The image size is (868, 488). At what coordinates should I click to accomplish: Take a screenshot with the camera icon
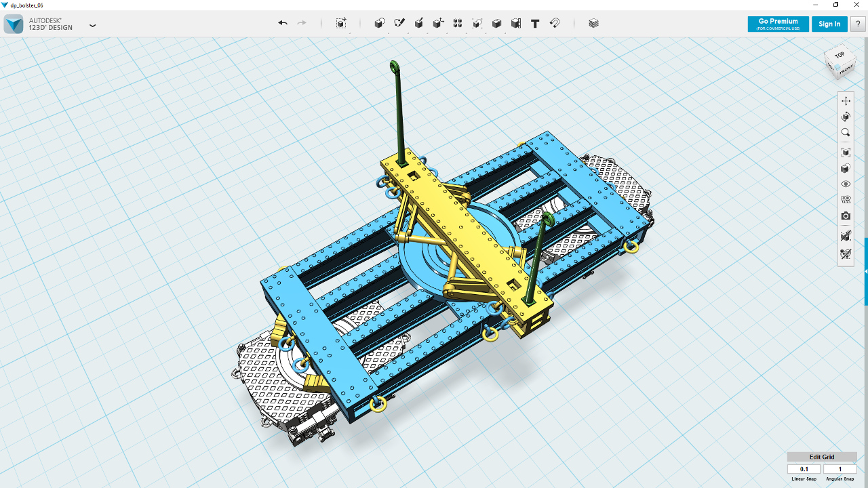846,216
